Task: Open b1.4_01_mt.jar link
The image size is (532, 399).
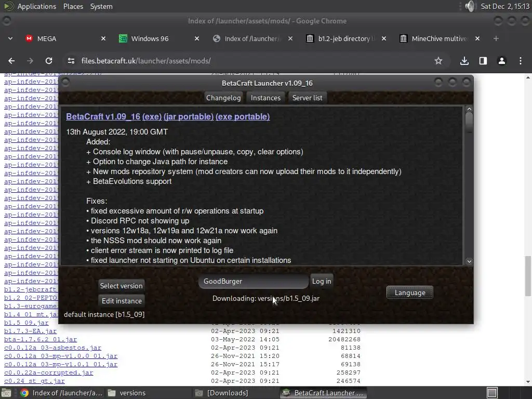Action: [x=31, y=314]
